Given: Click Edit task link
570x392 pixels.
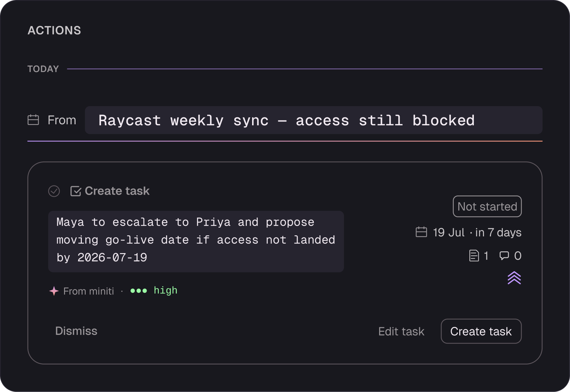Looking at the screenshot, I should pos(401,331).
